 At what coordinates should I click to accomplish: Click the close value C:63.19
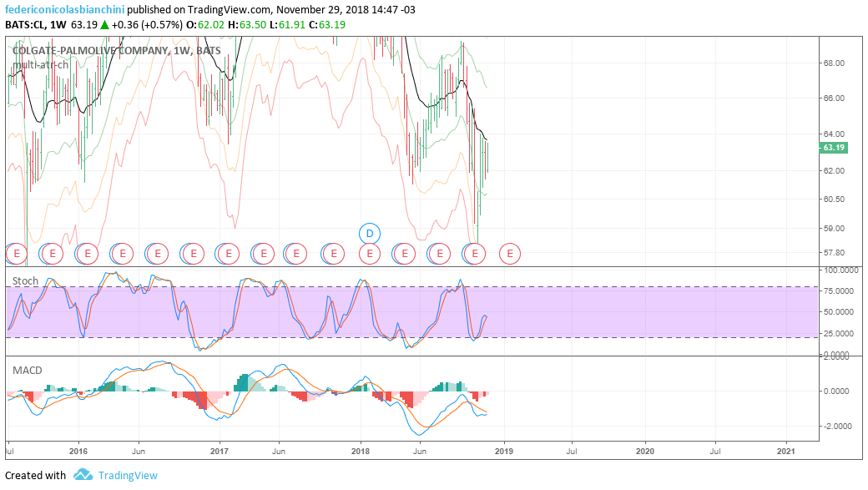click(326, 25)
